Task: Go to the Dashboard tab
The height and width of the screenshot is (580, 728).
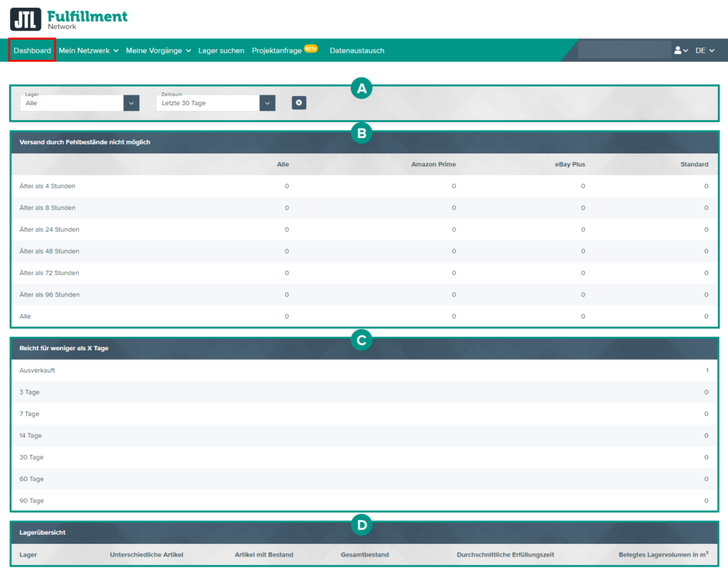Action: click(32, 50)
